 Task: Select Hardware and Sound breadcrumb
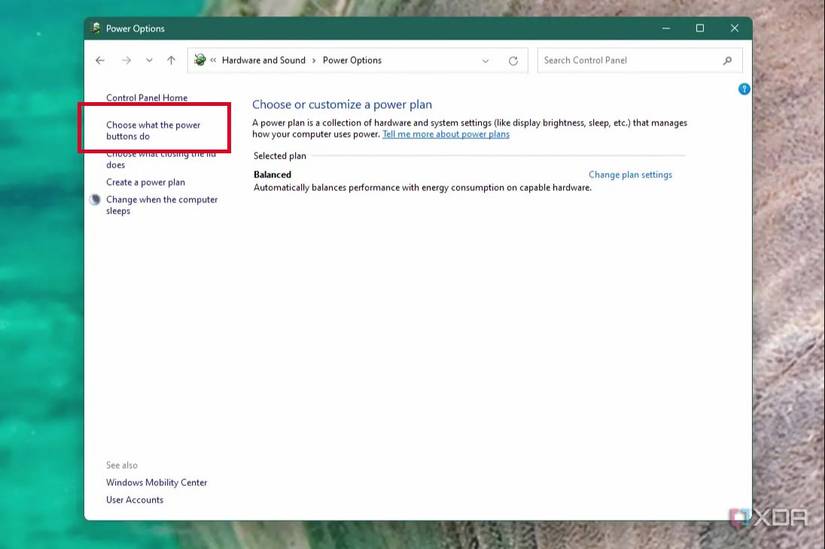[264, 60]
